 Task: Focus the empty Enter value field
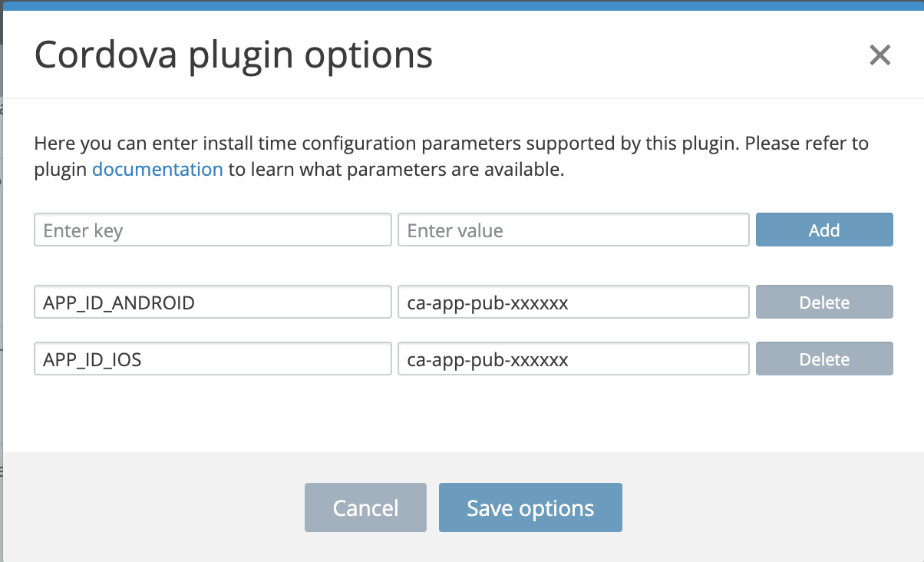coord(573,230)
